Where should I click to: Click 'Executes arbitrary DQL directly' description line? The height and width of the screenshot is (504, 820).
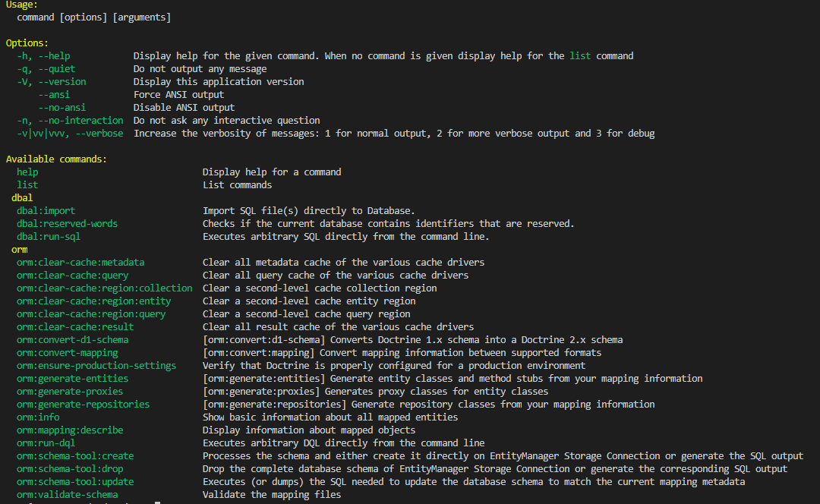click(x=344, y=443)
